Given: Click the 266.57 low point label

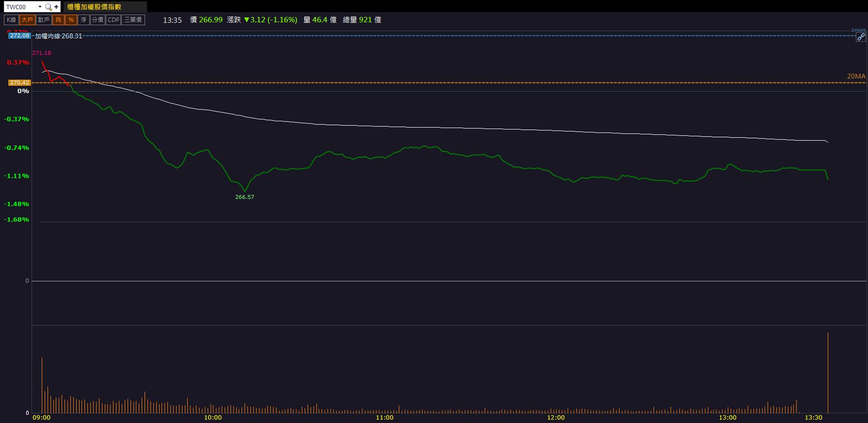Looking at the screenshot, I should [x=245, y=197].
